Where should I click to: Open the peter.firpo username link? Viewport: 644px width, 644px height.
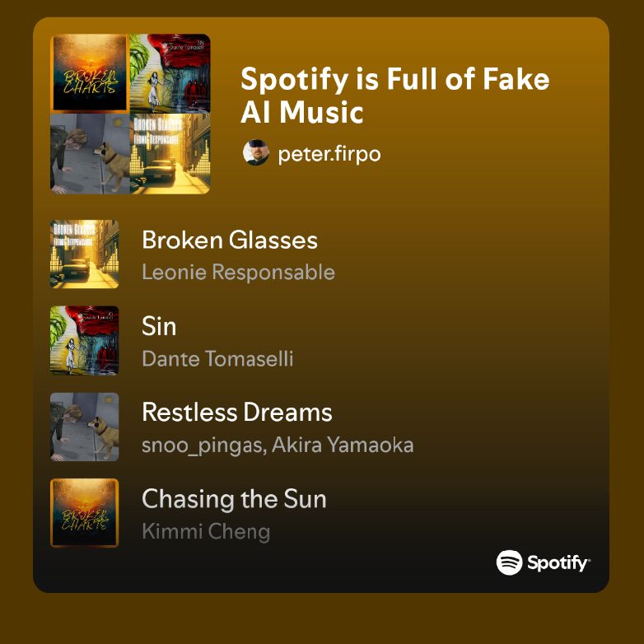point(329,154)
